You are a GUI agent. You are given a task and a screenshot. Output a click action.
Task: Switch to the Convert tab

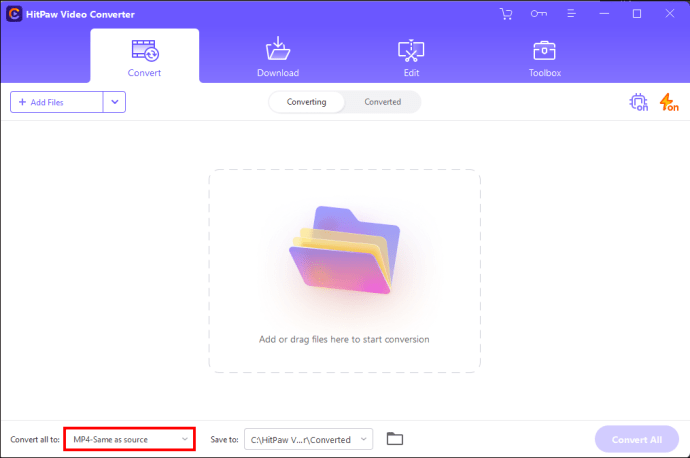[145, 56]
